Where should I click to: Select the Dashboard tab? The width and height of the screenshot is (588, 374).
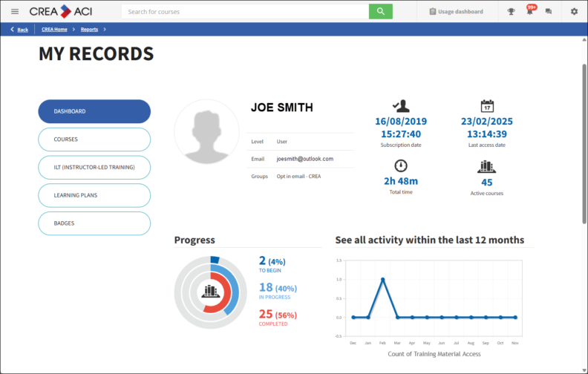click(x=94, y=111)
